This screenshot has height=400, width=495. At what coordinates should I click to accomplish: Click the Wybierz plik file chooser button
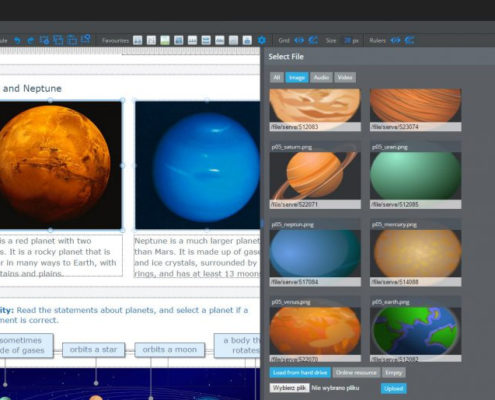coord(289,388)
